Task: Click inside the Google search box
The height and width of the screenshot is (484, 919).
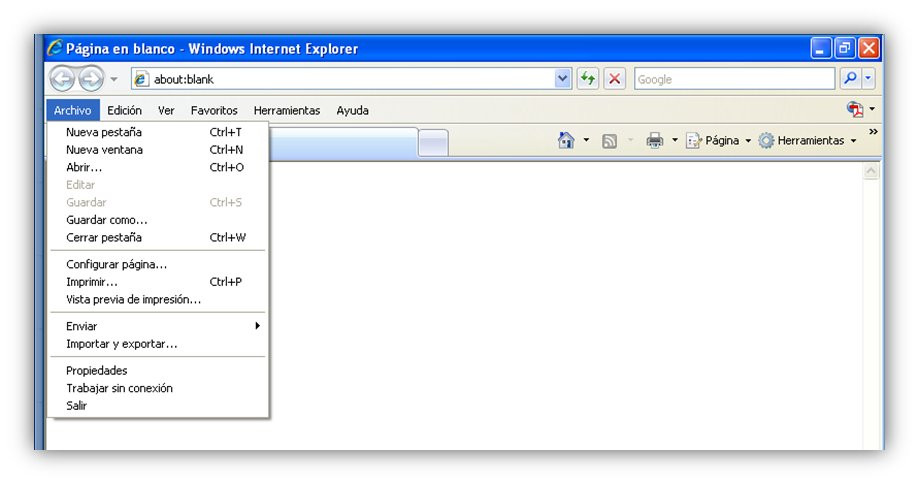Action: 734,79
